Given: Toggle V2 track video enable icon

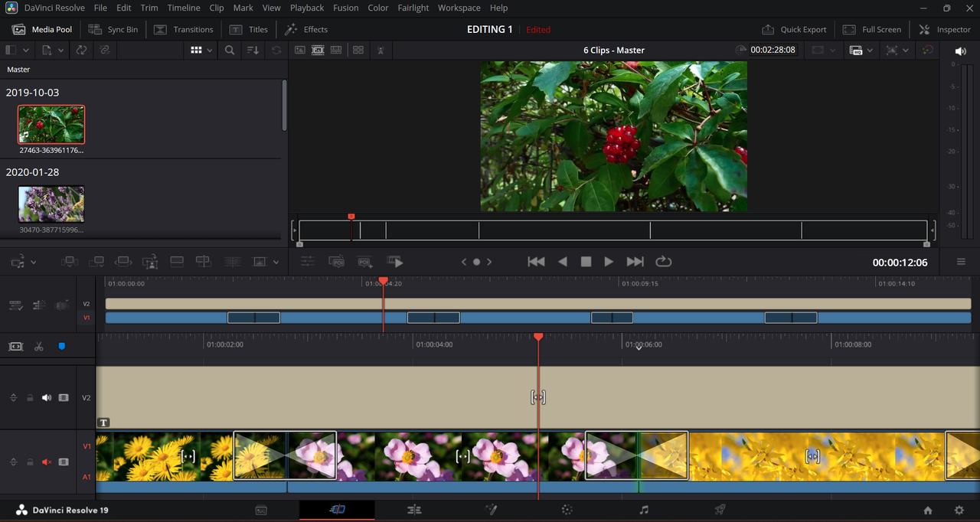Looking at the screenshot, I should coord(64,398).
